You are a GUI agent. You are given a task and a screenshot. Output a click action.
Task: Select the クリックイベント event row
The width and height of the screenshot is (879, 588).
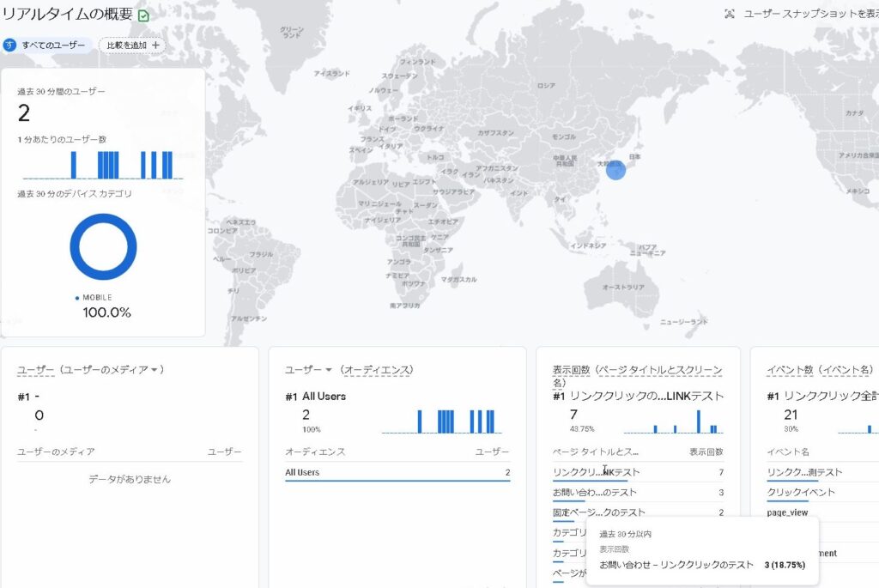point(800,493)
